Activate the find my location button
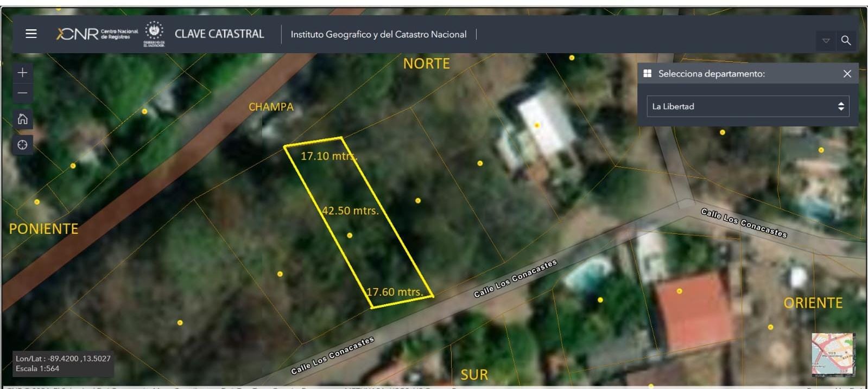 click(22, 145)
